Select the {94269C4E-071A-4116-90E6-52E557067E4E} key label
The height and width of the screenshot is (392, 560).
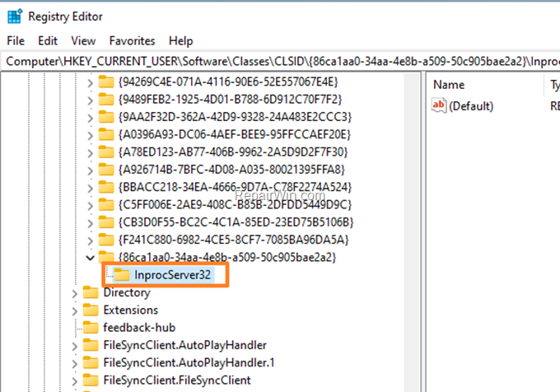(x=228, y=82)
